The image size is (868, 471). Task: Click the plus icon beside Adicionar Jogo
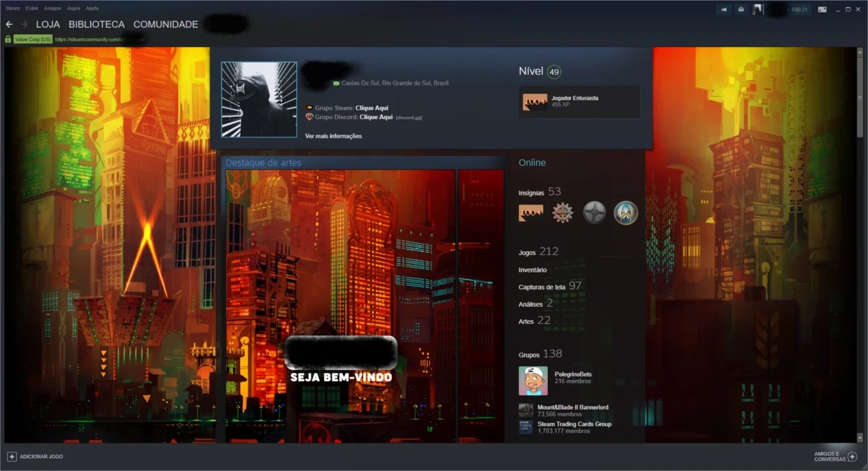[x=11, y=456]
